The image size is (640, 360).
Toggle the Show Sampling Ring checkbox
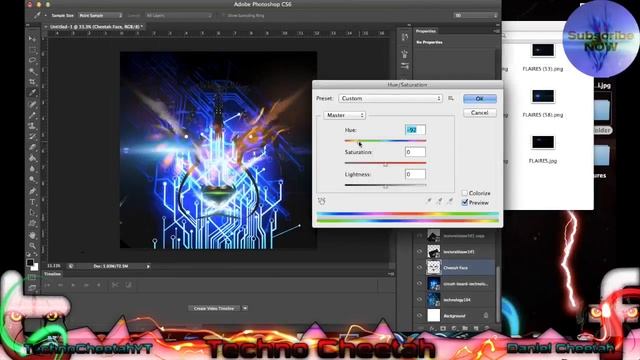[x=223, y=16]
